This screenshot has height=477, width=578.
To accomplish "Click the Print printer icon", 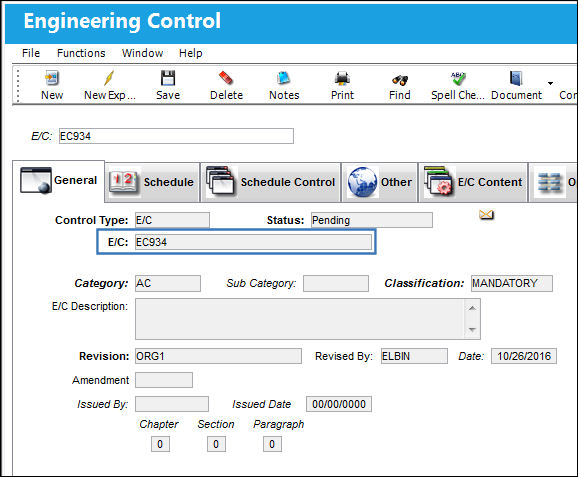I will coord(342,78).
